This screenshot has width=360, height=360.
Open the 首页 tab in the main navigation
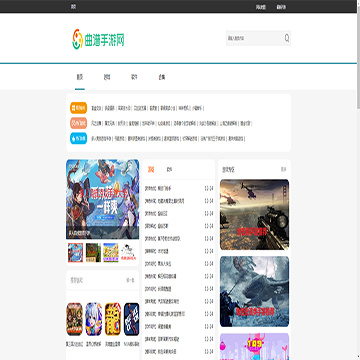(80, 77)
